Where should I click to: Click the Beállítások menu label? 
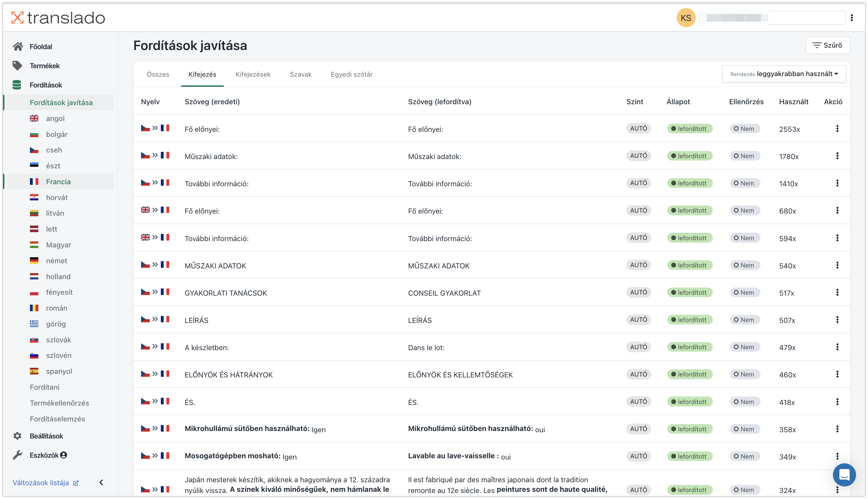tap(46, 436)
